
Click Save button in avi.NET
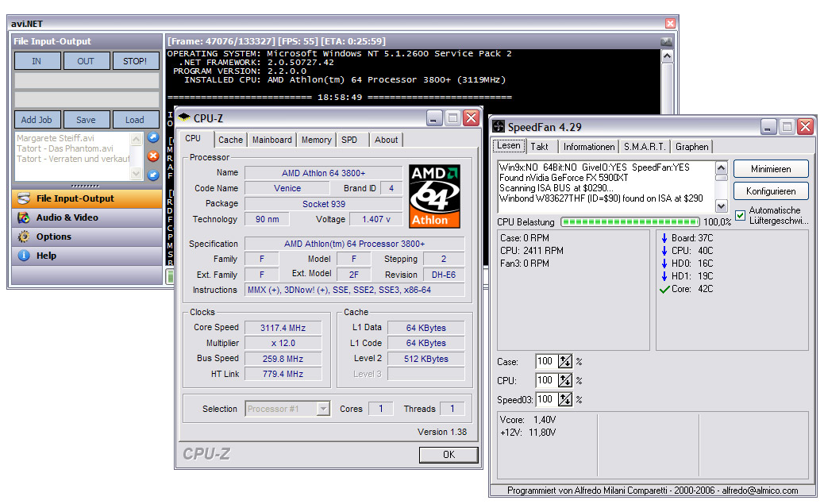(x=87, y=120)
